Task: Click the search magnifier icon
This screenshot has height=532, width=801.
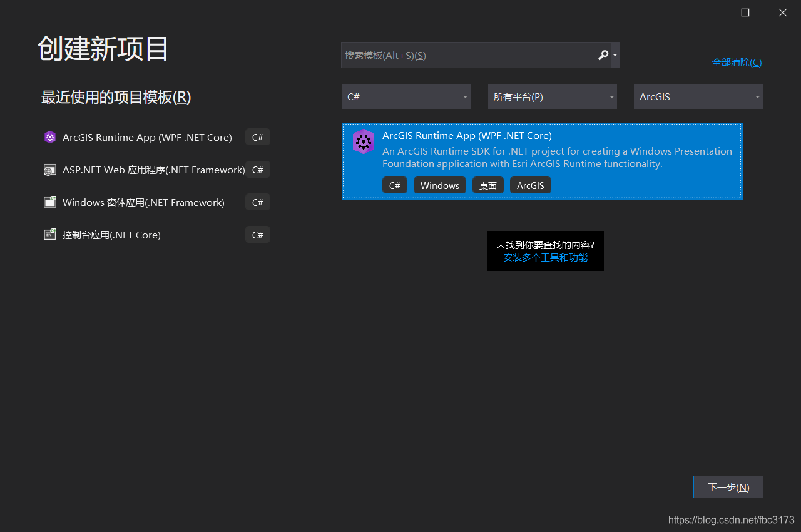Action: 603,55
